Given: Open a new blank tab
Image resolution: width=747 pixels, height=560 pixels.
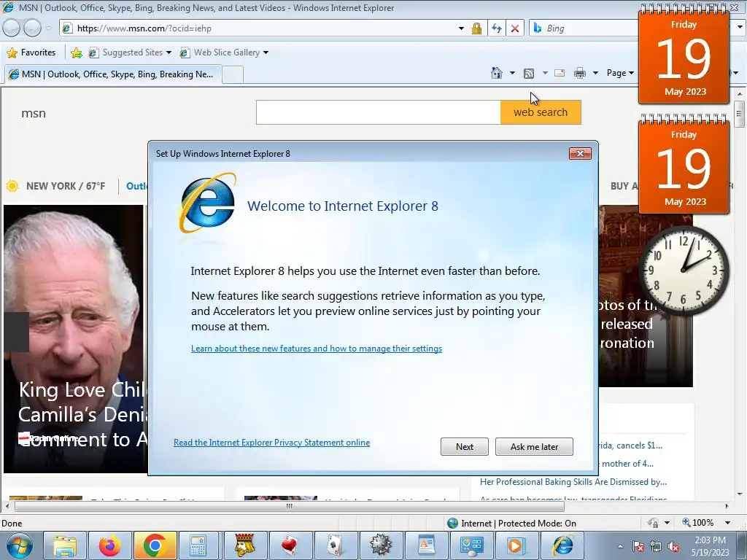Looking at the screenshot, I should coord(233,75).
